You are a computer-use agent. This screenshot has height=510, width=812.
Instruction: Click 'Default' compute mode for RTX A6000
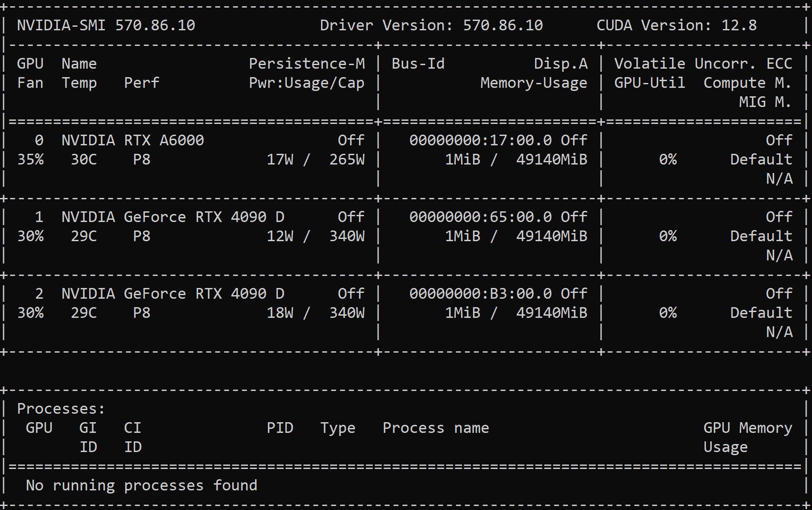pos(762,159)
